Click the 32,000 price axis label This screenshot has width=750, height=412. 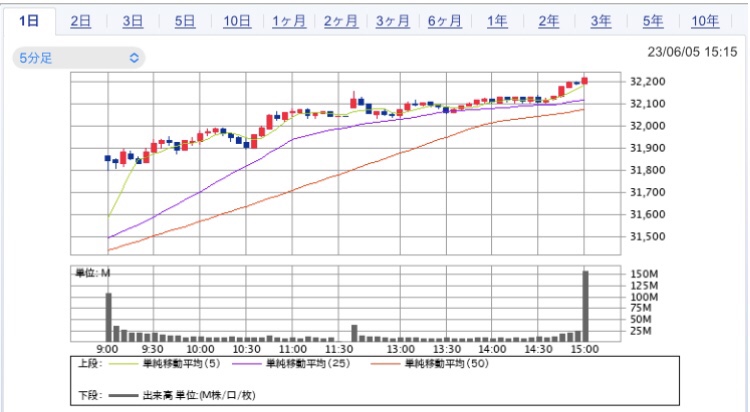click(x=648, y=126)
